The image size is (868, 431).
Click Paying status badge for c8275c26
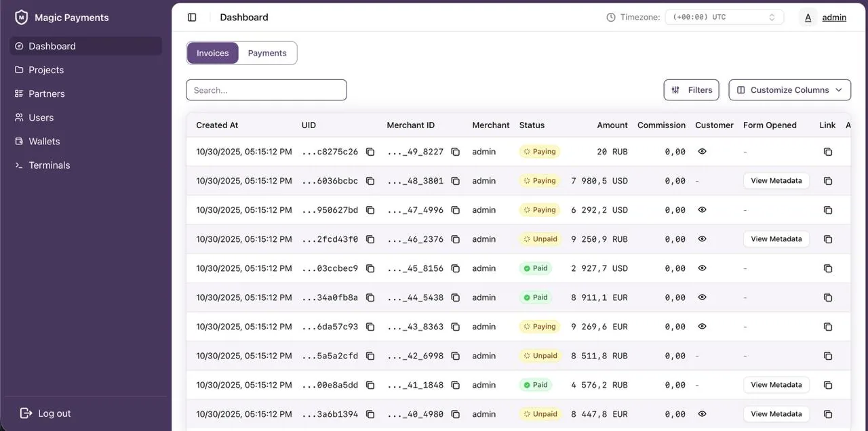click(540, 152)
